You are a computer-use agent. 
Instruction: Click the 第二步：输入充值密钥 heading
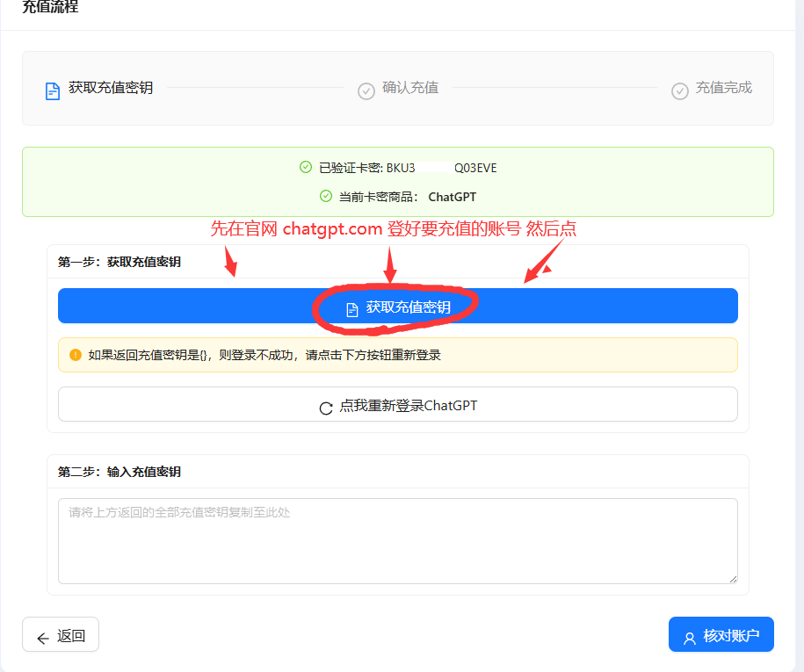119,472
